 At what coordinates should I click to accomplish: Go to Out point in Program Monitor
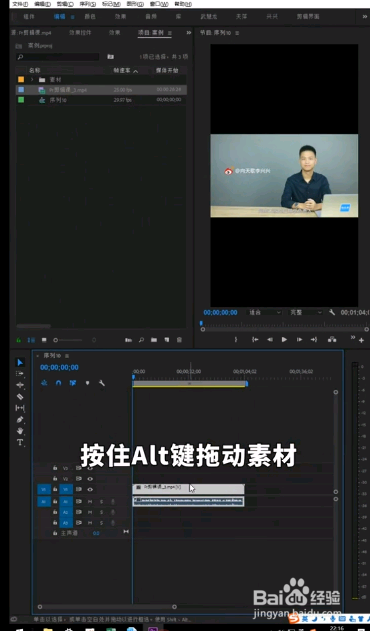(x=314, y=340)
